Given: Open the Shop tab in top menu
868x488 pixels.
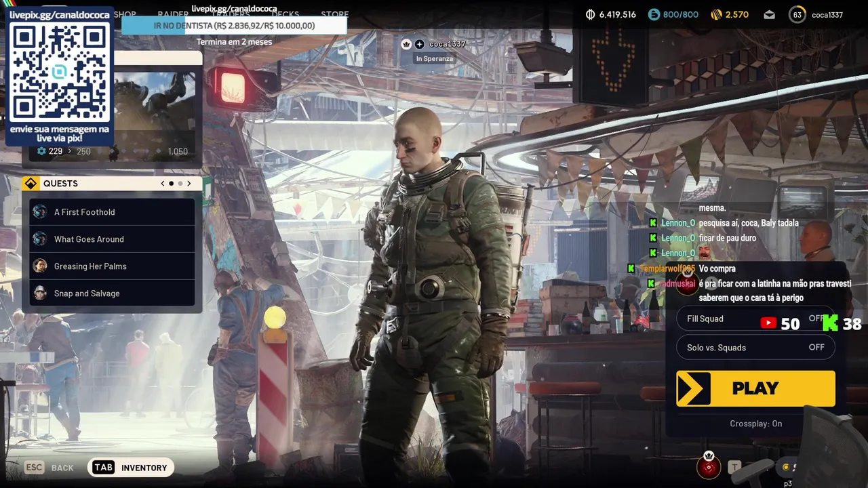Looking at the screenshot, I should tap(125, 14).
